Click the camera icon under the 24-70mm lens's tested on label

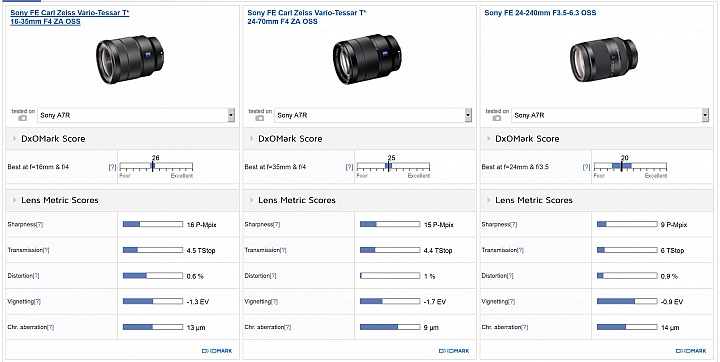259,119
